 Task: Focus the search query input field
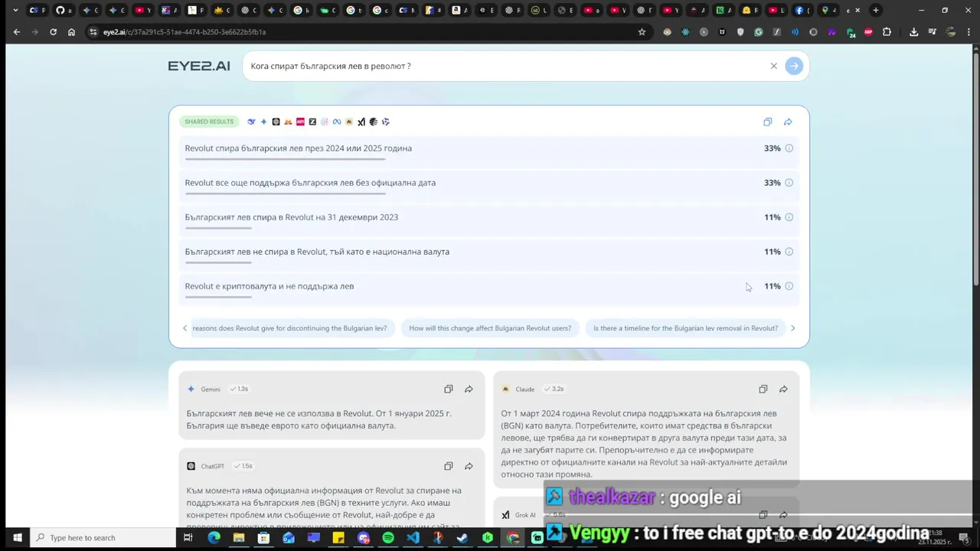[505, 66]
